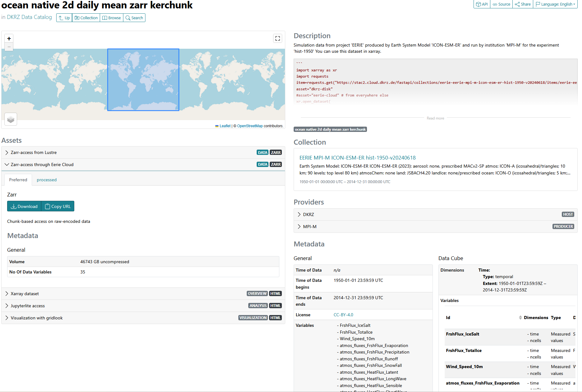Screen dimensions: 582x392
Task: Toggle map fullscreen view
Action: [277, 38]
